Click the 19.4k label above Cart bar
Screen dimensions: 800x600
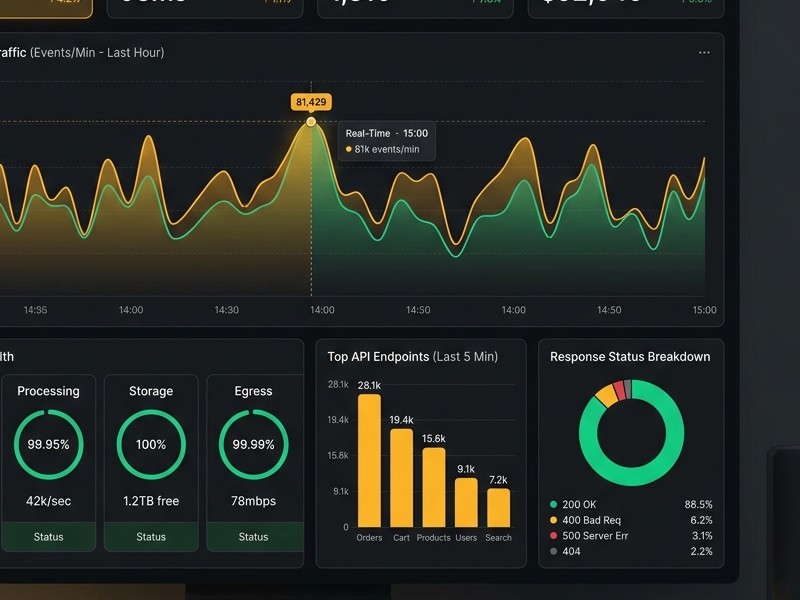402,420
